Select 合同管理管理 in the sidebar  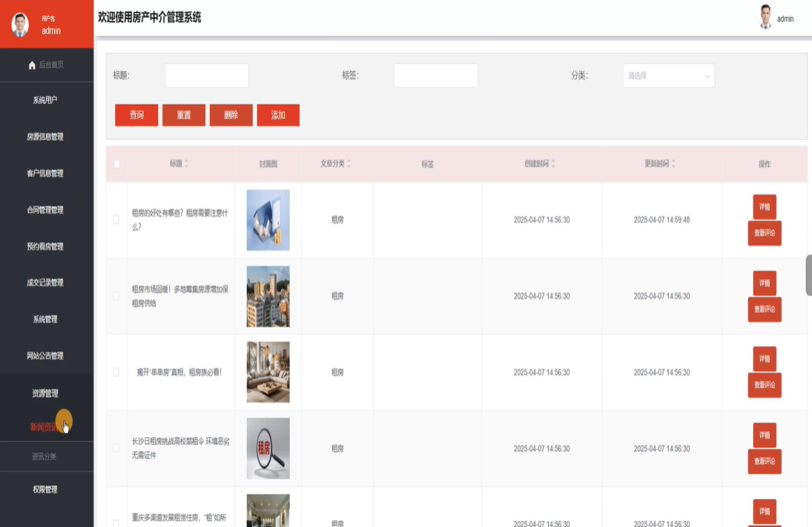coord(45,210)
